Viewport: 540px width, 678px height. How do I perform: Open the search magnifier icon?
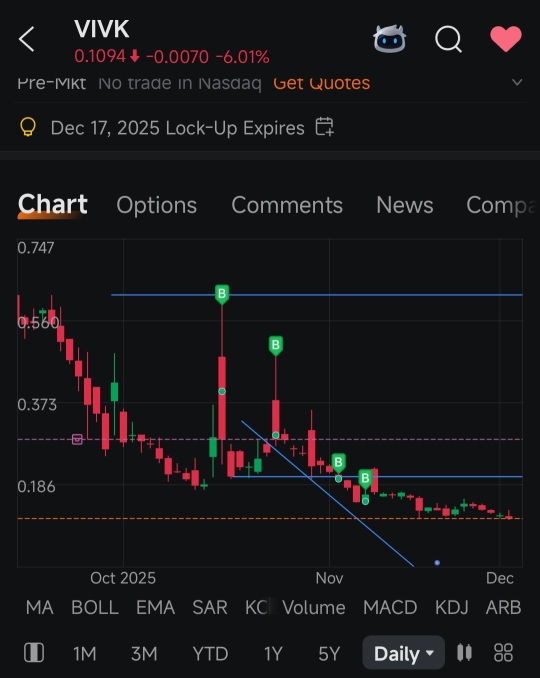(448, 39)
